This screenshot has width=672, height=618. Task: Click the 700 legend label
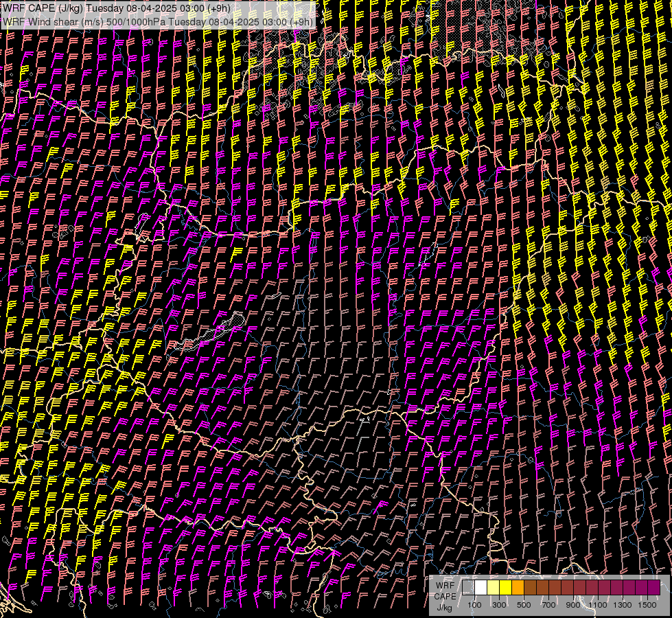pos(548,605)
